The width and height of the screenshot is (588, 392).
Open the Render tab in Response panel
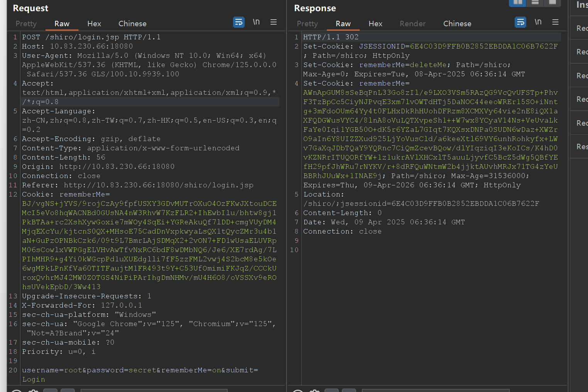click(412, 24)
